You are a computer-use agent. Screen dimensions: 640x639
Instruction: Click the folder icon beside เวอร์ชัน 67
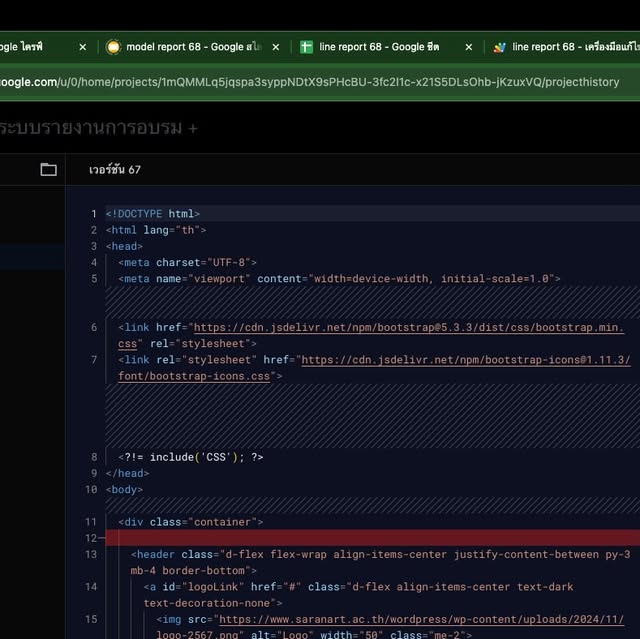(49, 169)
